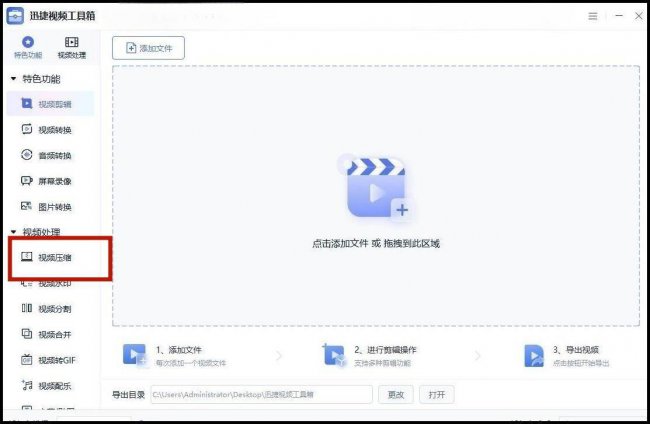The width and height of the screenshot is (650, 424).
Task: Click 点击添加文件 或 拖拽到此区域 text
Action: (x=376, y=244)
